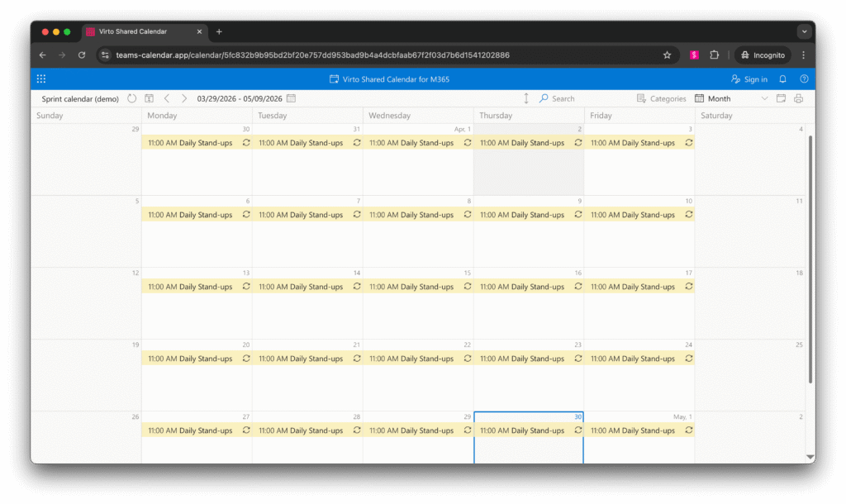This screenshot has height=504, width=846.
Task: Open the tab search dropdown arrow
Action: point(804,32)
